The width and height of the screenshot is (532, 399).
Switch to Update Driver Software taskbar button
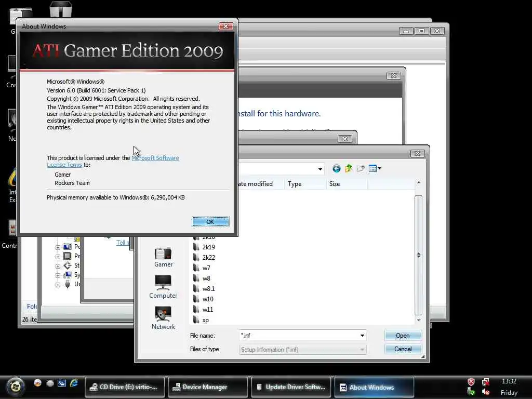(291, 387)
